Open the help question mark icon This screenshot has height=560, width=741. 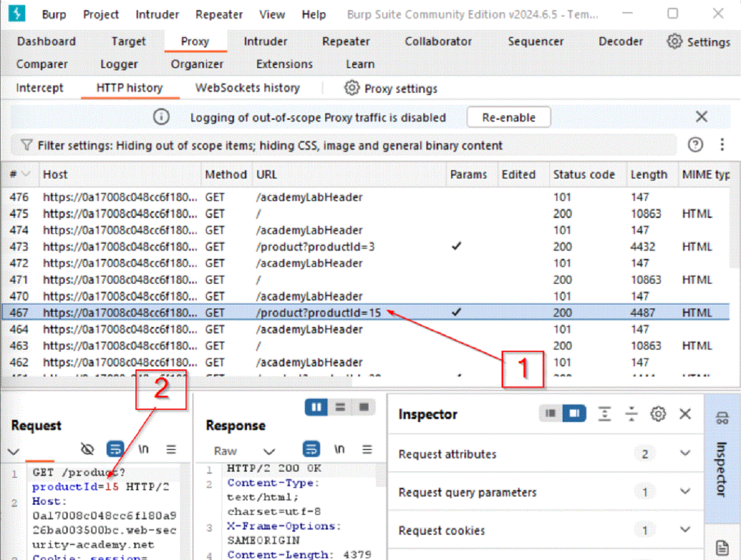tap(695, 145)
